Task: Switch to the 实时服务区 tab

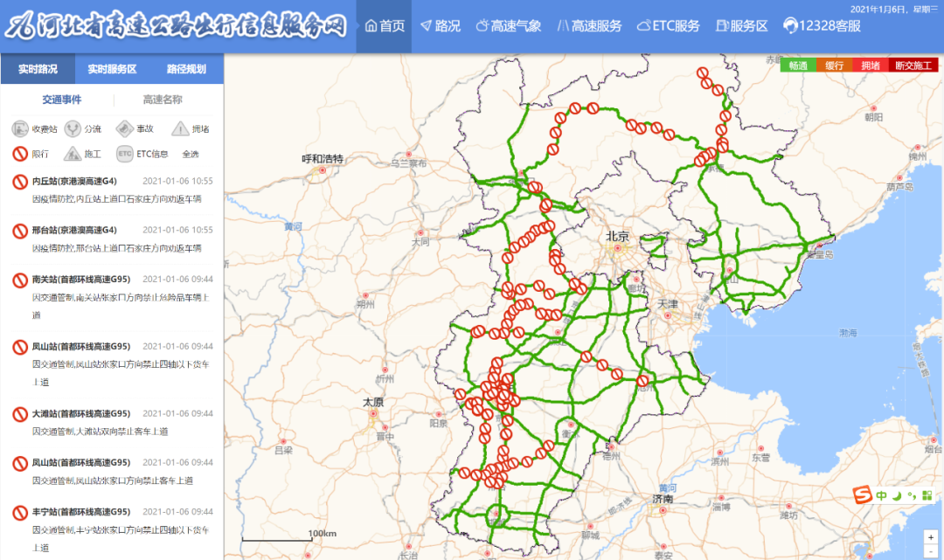Action: [x=112, y=68]
